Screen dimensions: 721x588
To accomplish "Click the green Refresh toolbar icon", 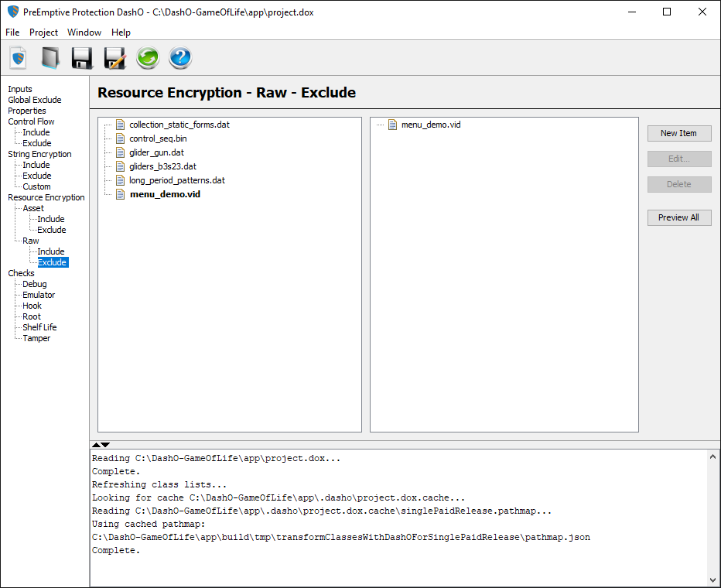I will pos(148,58).
